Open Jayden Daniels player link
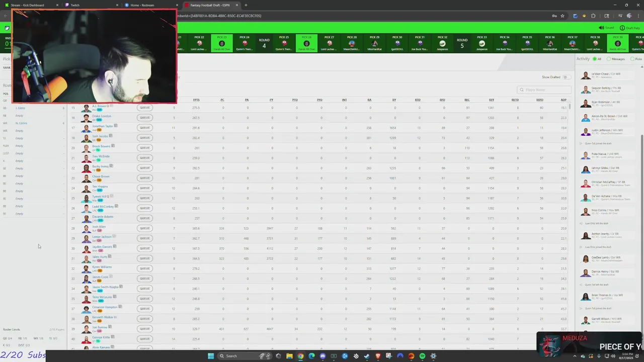The height and width of the screenshot is (362, 644). point(102,247)
